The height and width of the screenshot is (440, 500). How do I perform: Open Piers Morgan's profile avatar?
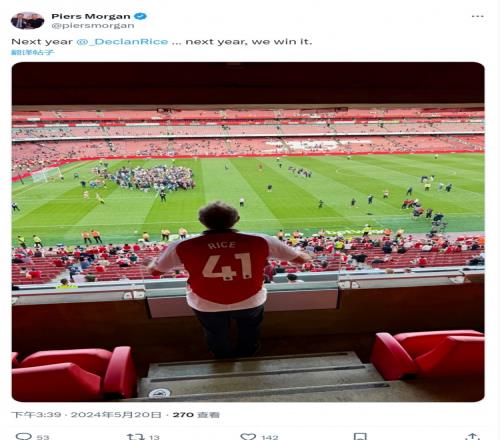[x=27, y=20]
